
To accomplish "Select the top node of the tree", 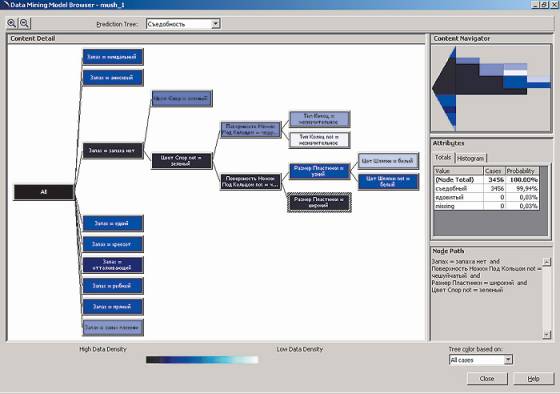I will point(113,57).
